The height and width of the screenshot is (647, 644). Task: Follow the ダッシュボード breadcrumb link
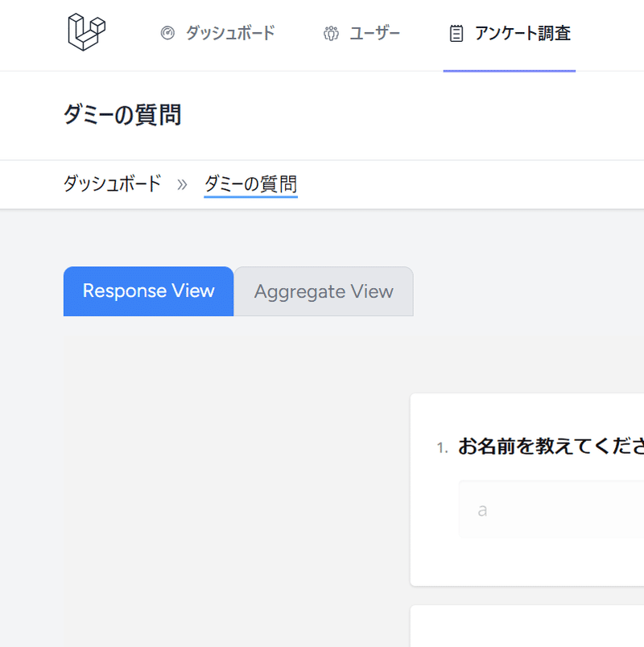[112, 183]
